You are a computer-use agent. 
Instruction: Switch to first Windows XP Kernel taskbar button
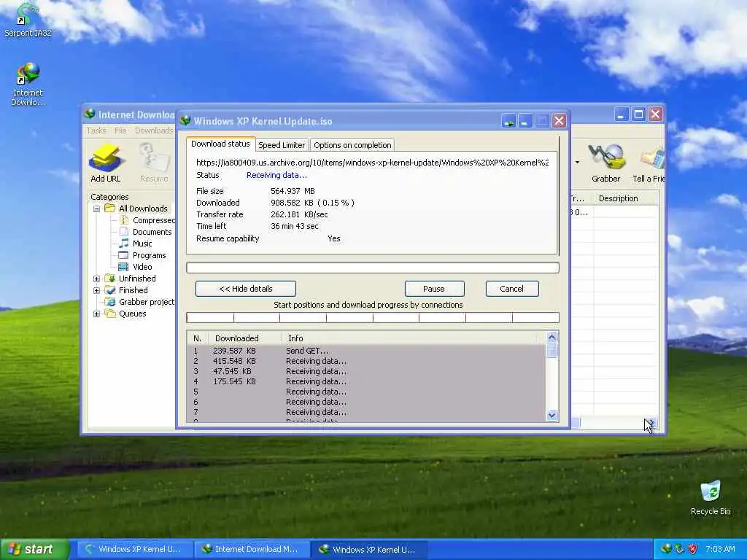pyautogui.click(x=134, y=549)
